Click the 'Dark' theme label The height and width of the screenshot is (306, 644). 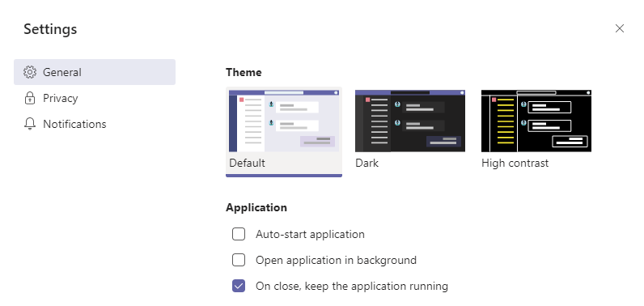tap(366, 163)
